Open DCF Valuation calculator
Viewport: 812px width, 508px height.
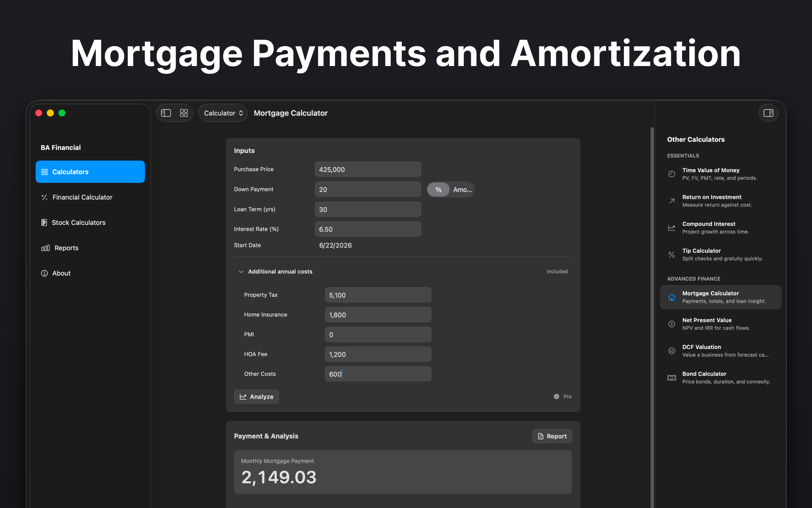pos(721,351)
